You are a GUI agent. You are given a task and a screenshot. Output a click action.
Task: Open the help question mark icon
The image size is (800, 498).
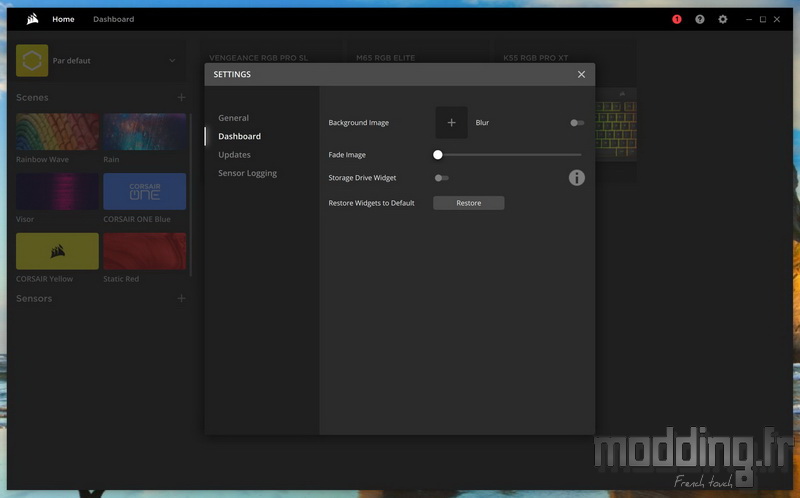point(699,19)
